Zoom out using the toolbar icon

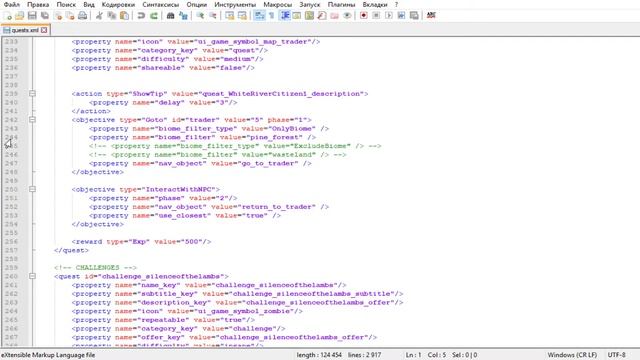(x=213, y=16)
